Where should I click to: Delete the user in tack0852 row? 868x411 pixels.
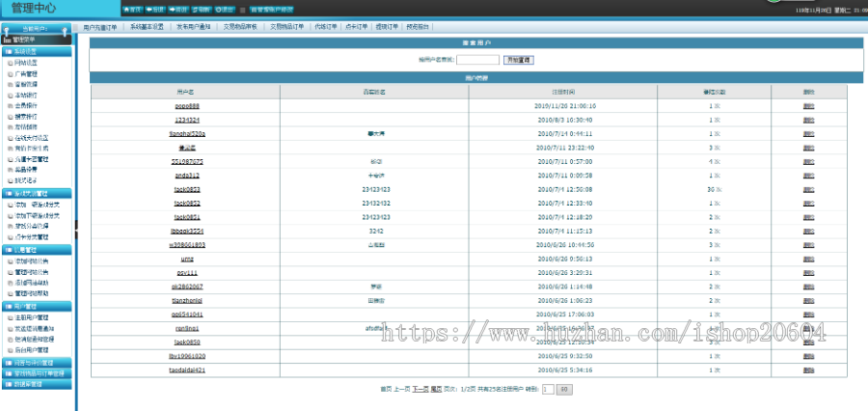pos(809,204)
